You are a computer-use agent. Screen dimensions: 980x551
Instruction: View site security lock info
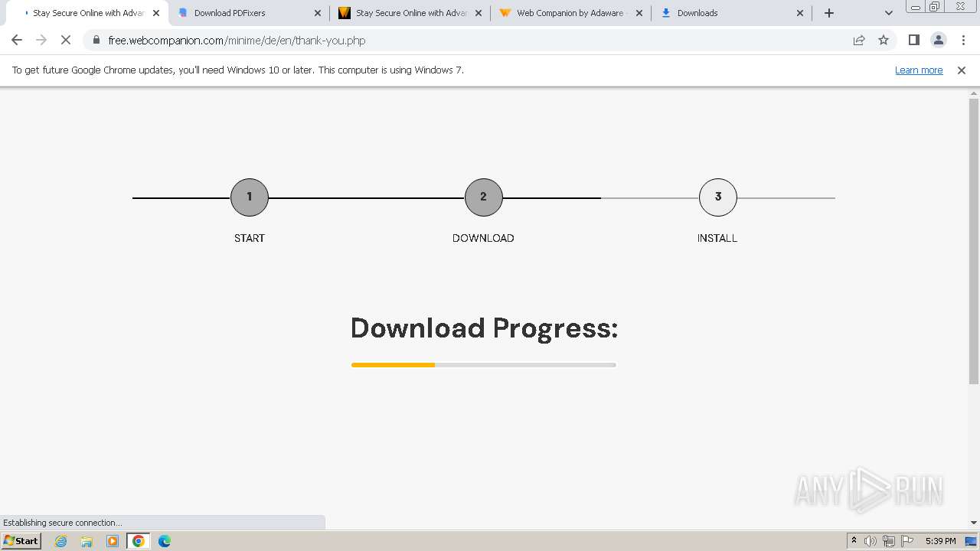[x=96, y=40]
